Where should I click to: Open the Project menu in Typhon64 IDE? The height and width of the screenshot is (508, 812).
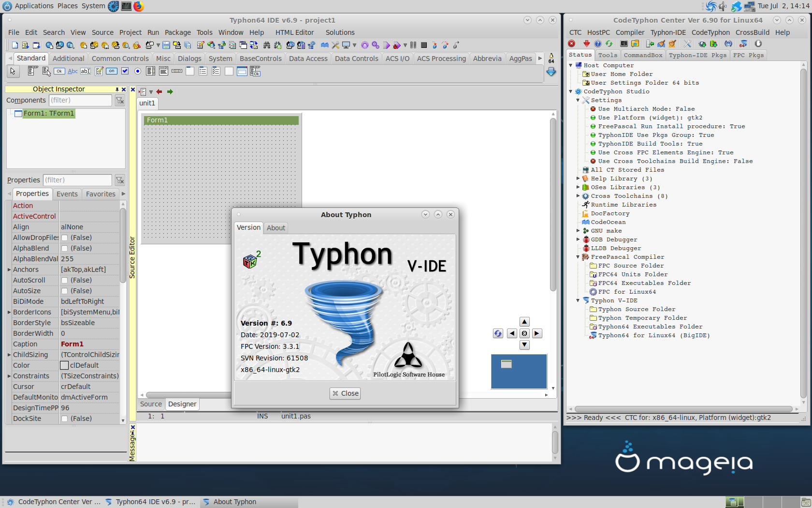click(130, 32)
